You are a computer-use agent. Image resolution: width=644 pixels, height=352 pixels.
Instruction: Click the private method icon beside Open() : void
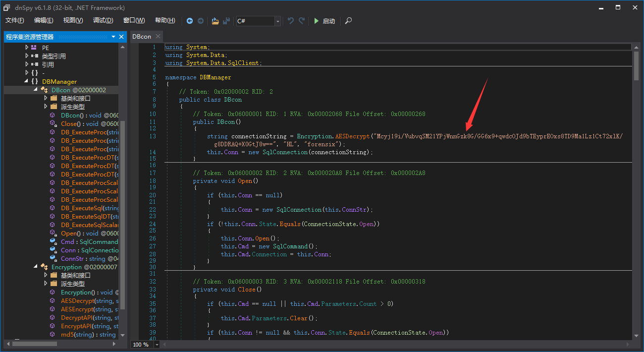click(x=53, y=233)
